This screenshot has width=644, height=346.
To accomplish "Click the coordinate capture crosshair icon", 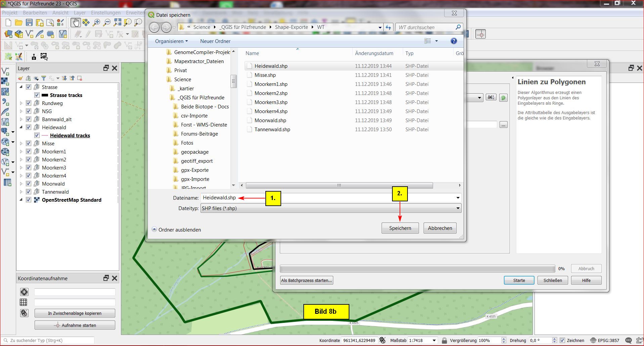I will (24, 292).
